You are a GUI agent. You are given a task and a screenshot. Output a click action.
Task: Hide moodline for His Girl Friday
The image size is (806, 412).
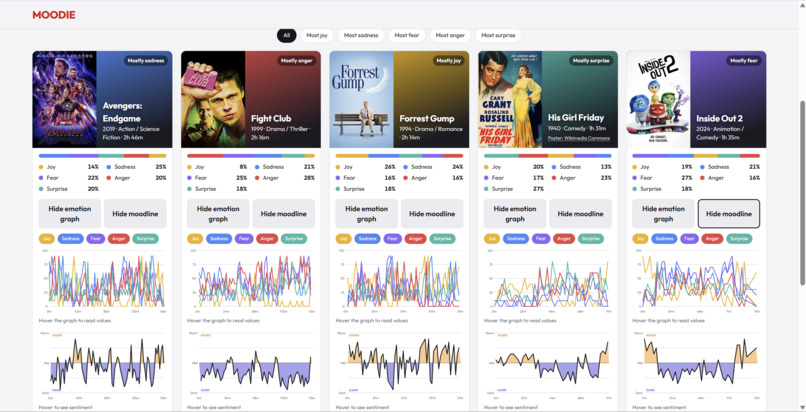(580, 214)
